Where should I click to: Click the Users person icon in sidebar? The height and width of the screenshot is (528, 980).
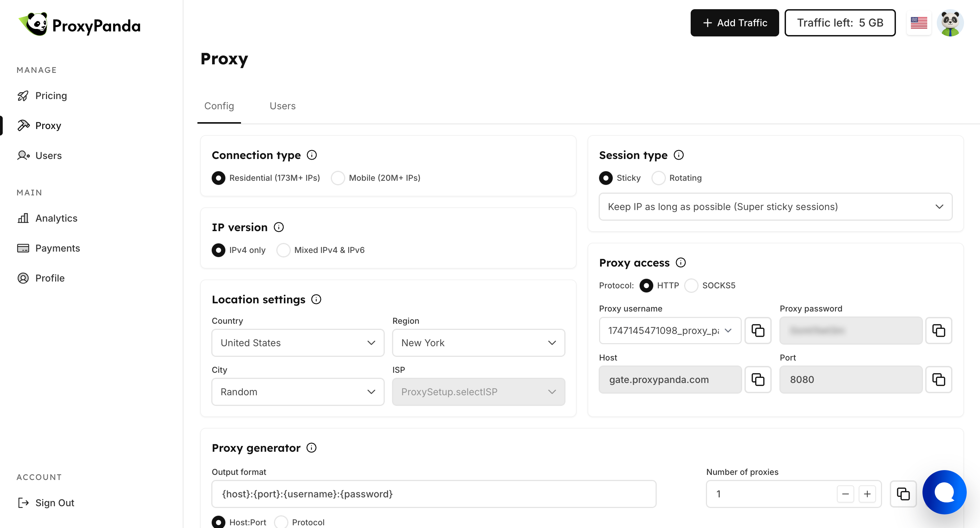click(23, 156)
